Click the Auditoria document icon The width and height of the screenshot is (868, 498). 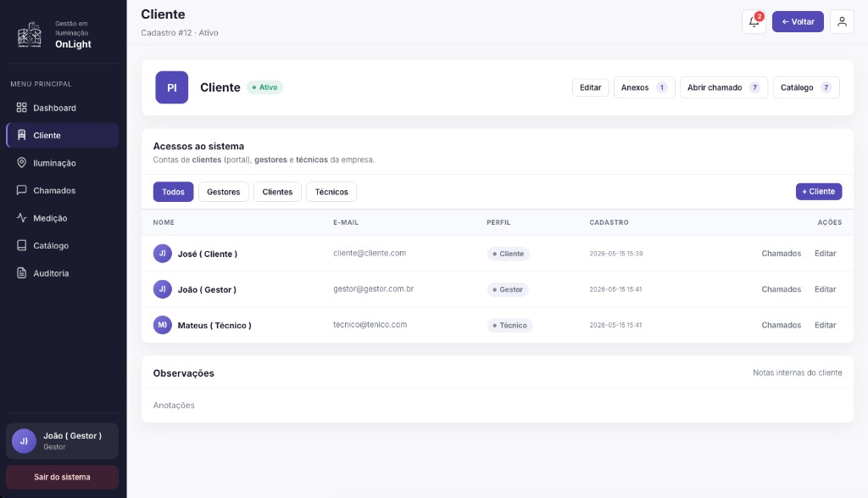21,272
